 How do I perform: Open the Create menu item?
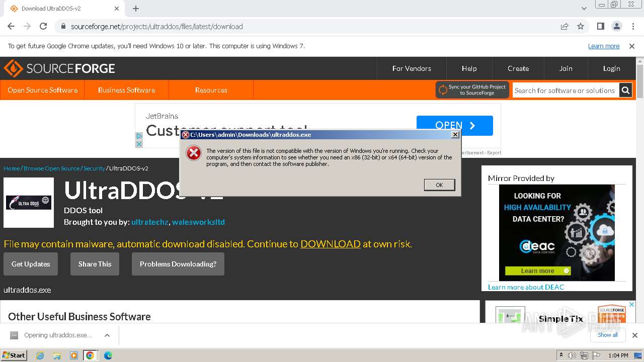click(x=518, y=68)
